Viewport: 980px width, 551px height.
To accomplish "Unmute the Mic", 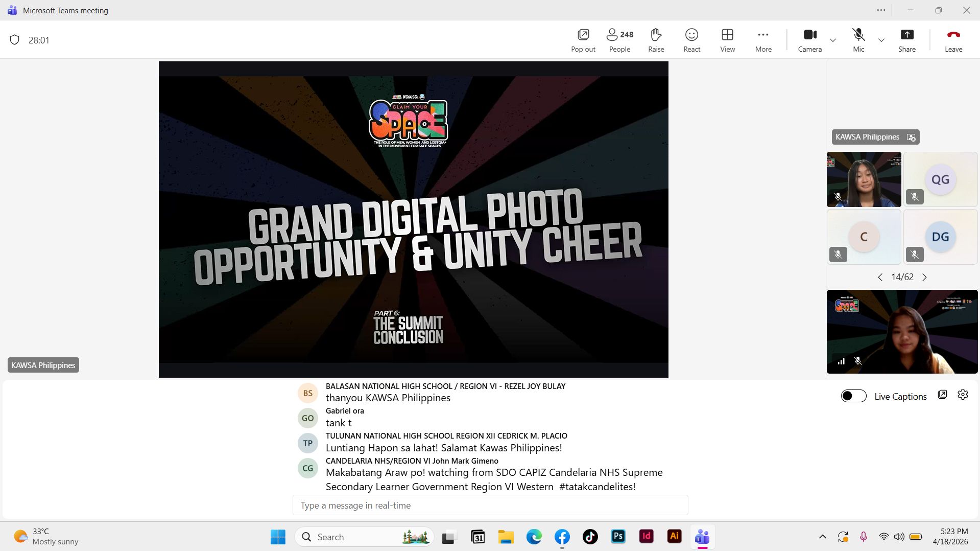I will (x=859, y=40).
